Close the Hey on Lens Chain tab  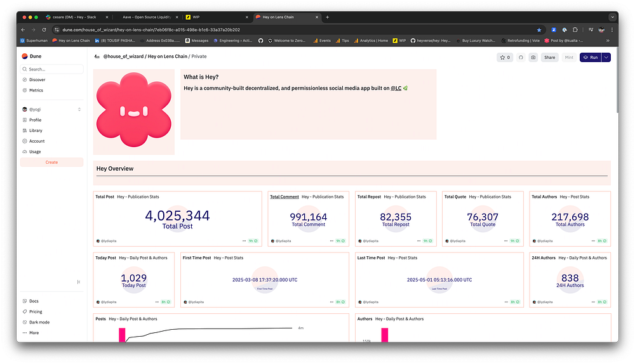coord(317,17)
